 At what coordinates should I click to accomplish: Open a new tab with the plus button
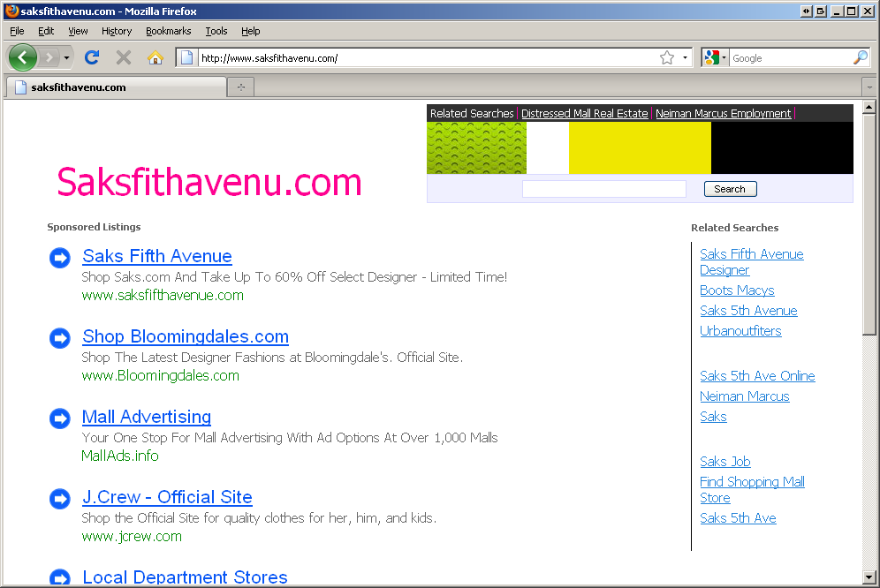coord(241,87)
